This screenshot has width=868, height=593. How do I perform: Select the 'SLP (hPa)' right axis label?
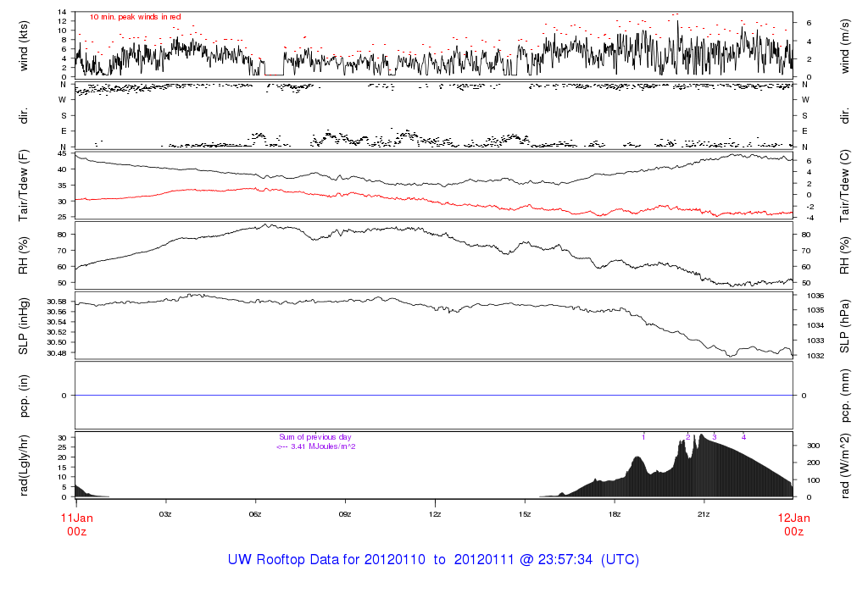[x=845, y=325]
